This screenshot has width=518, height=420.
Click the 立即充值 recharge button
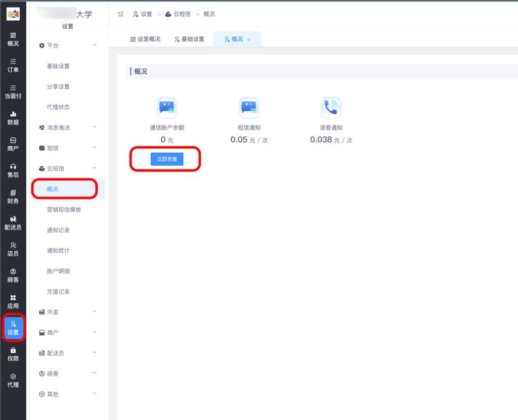(167, 159)
